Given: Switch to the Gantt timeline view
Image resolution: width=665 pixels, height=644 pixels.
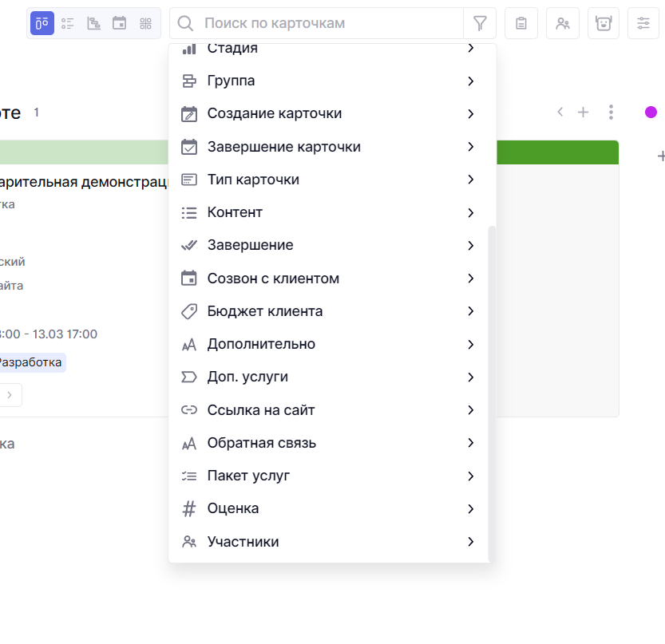Looking at the screenshot, I should [93, 23].
